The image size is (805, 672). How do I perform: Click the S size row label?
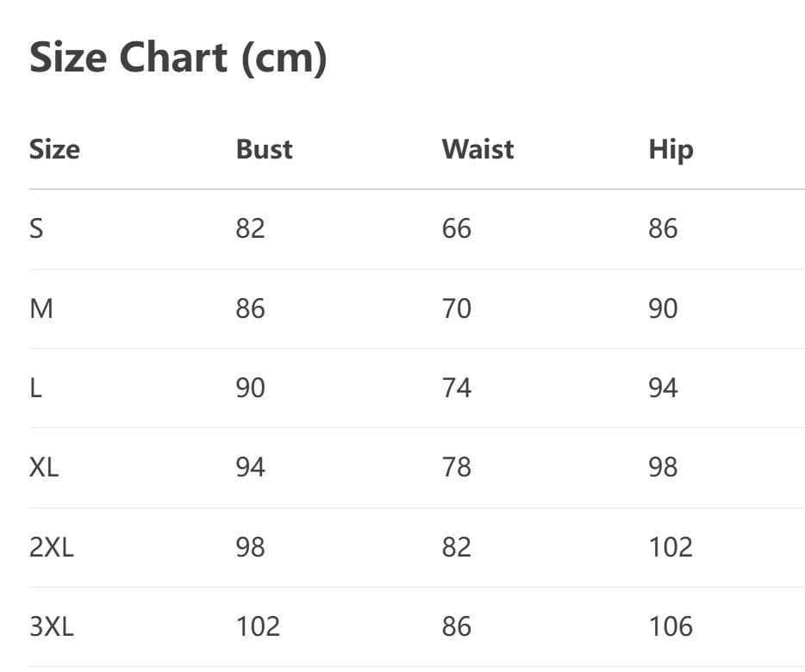pos(36,228)
